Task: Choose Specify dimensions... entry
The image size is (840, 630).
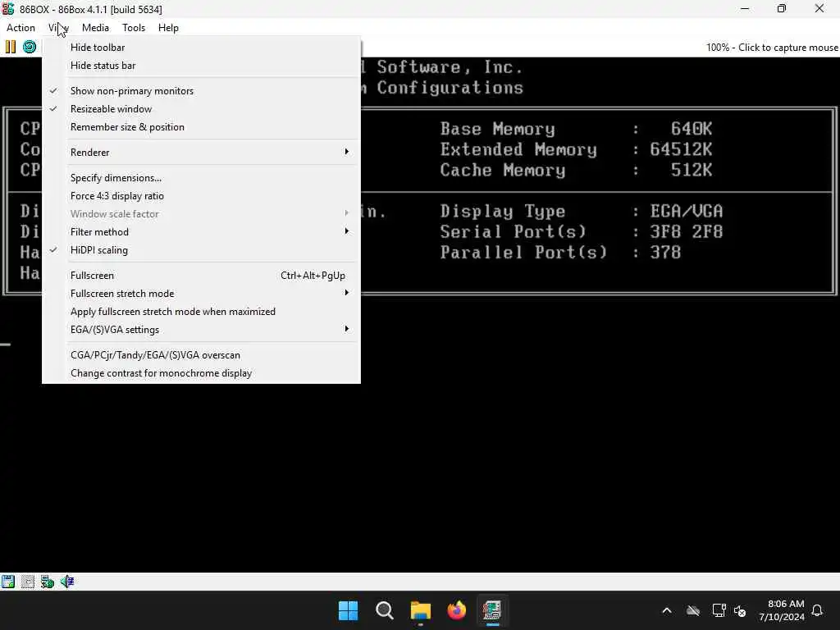Action: (201, 178)
